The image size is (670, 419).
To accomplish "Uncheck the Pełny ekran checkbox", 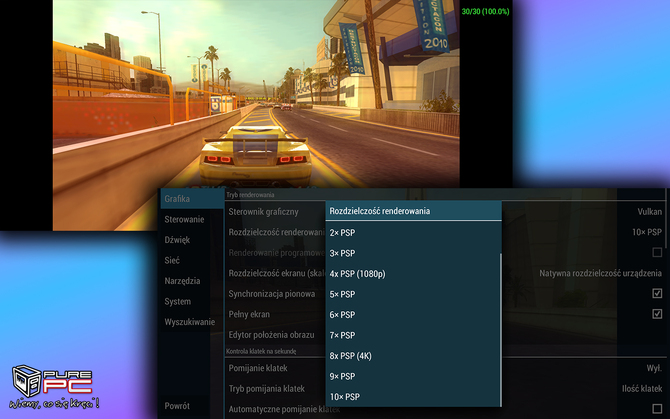I will pos(657,314).
